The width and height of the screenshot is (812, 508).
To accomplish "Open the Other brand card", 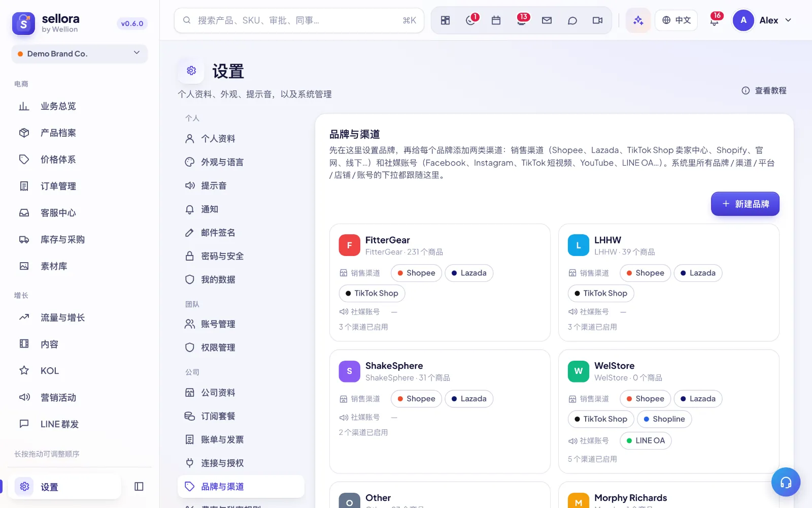I will tap(439, 495).
